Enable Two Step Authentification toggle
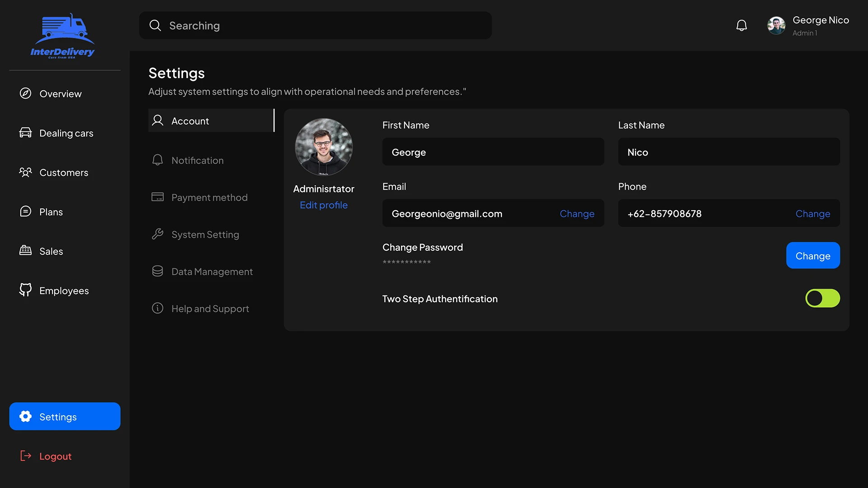 [822, 298]
